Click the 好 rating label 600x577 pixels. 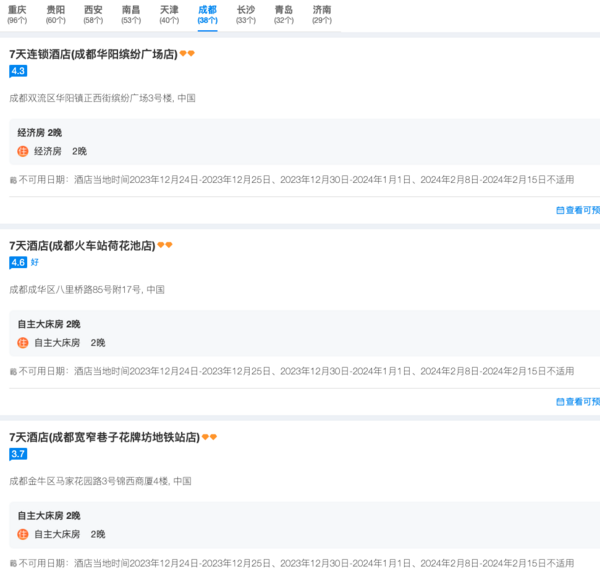34,262
